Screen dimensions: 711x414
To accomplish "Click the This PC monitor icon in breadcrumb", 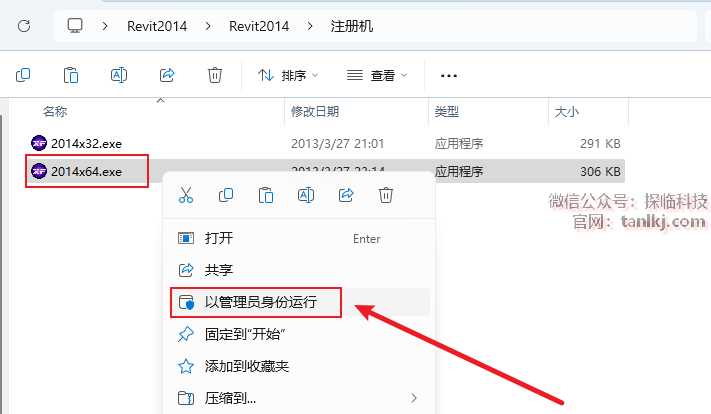I will pos(75,26).
